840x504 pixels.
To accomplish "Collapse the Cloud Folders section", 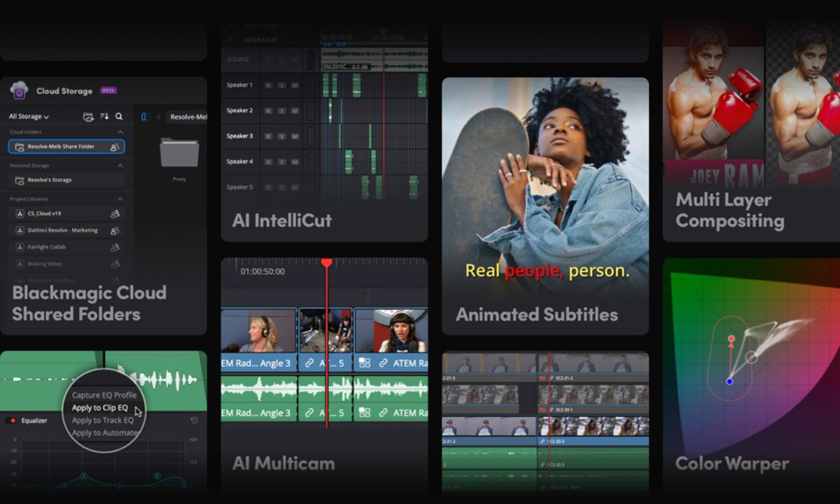I will (120, 132).
